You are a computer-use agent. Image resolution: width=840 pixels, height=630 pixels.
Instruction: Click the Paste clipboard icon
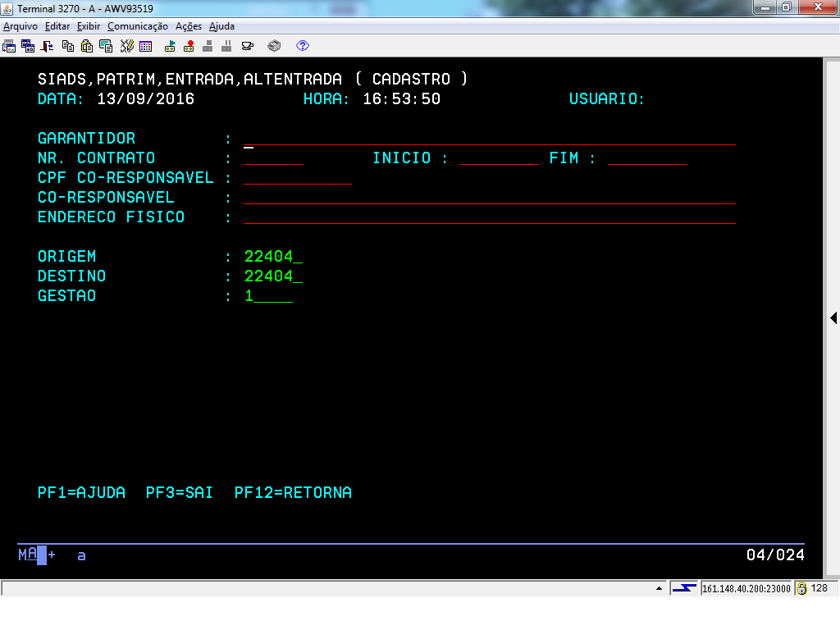coord(87,46)
